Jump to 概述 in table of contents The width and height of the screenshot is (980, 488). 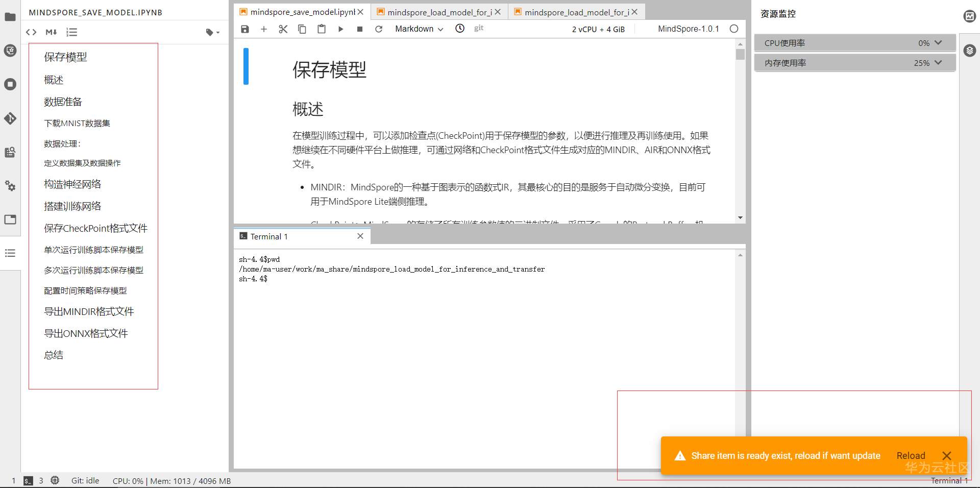54,80
